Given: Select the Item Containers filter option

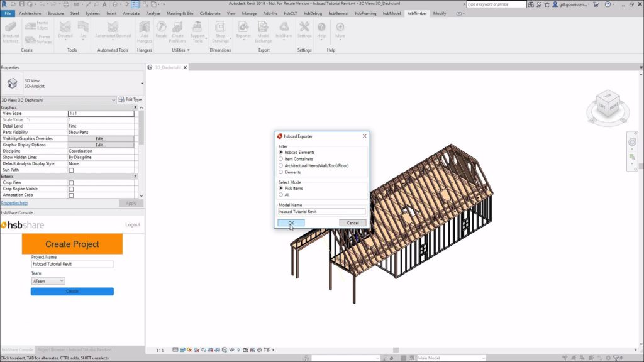Looking at the screenshot, I should click(281, 159).
